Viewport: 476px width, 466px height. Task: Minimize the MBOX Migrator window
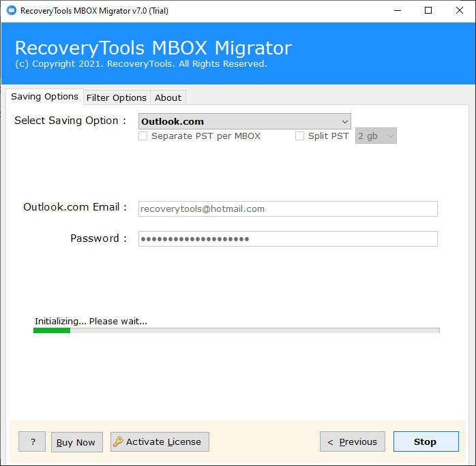tap(398, 11)
